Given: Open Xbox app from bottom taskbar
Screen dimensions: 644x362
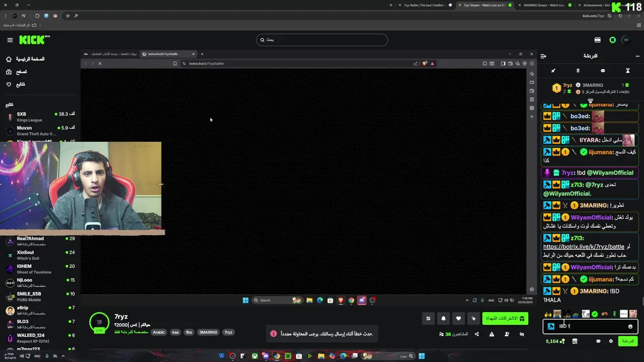Looking at the screenshot, I should point(255,356).
